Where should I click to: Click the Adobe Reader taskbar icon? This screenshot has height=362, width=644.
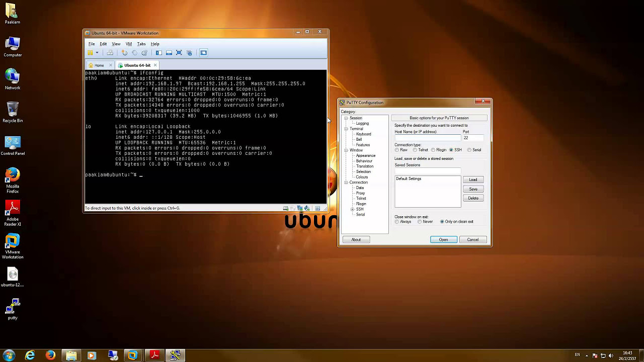click(154, 355)
